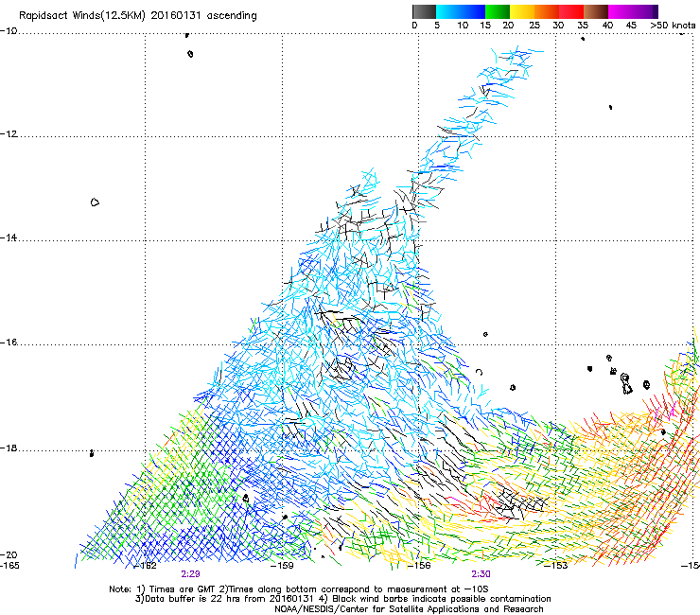Click the 'Times are GMT' note line

point(299,589)
